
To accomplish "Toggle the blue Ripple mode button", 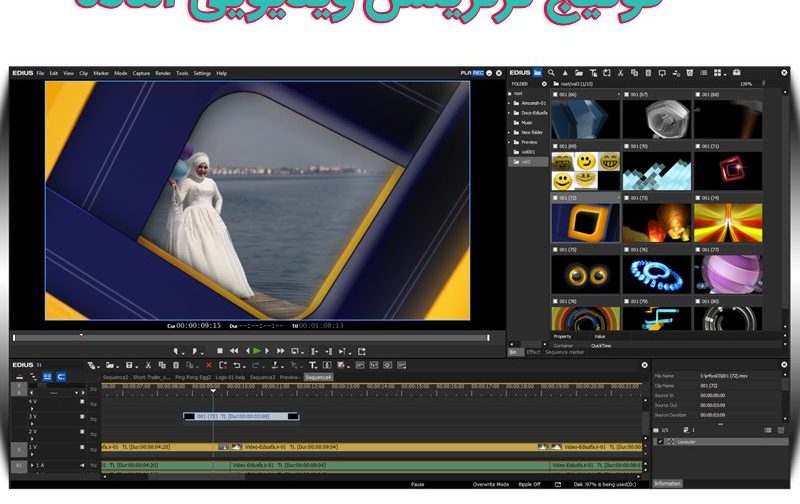I will click(61, 377).
